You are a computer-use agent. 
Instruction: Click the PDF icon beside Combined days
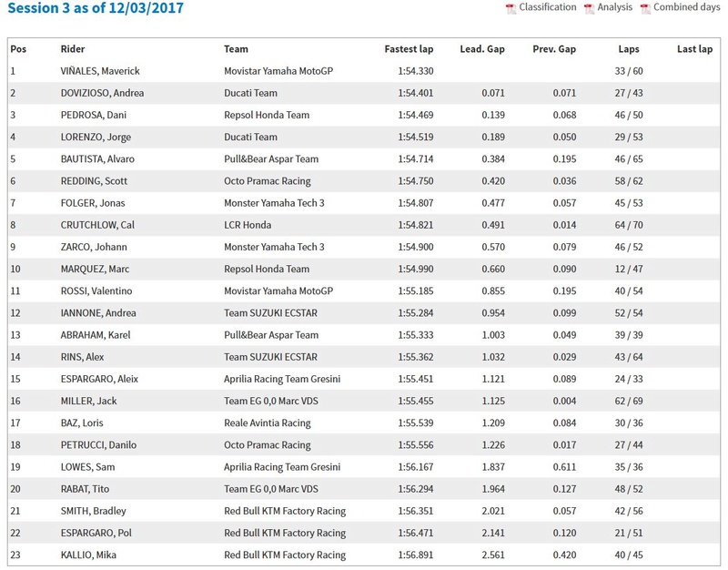tap(645, 9)
